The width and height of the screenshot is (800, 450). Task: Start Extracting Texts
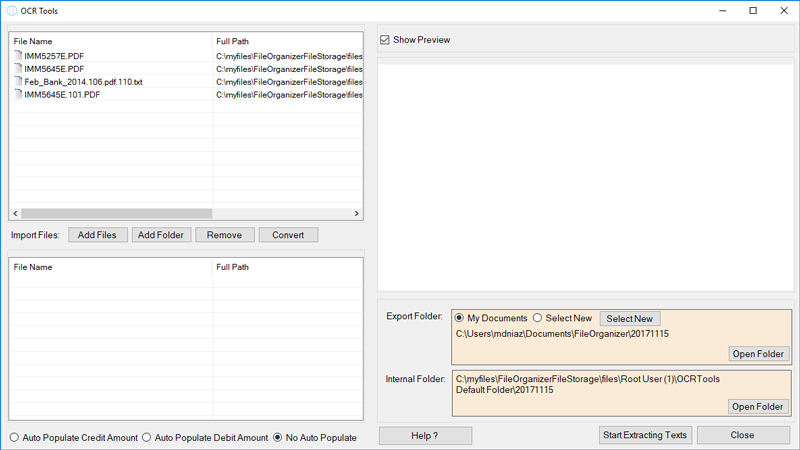coord(645,435)
